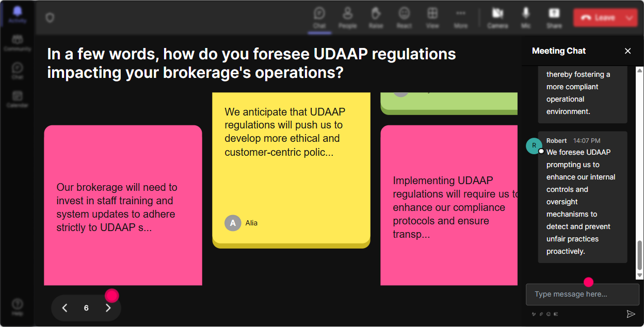Click Robert's sender name in chat
The height and width of the screenshot is (327, 644).
click(x=556, y=140)
